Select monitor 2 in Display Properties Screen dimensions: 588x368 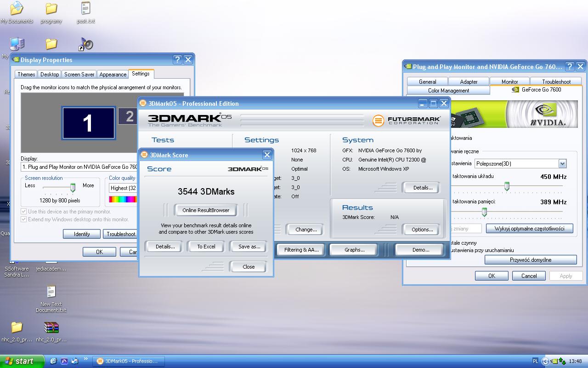(128, 116)
